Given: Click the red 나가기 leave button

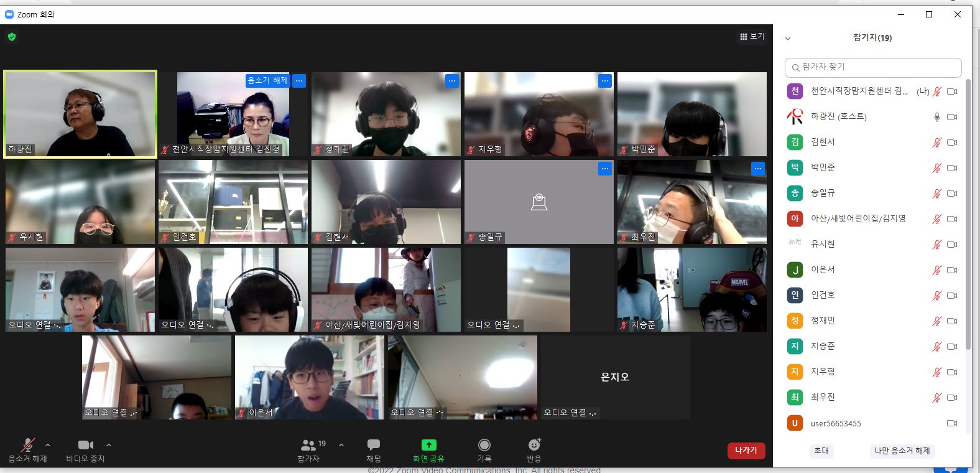Looking at the screenshot, I should [746, 451].
